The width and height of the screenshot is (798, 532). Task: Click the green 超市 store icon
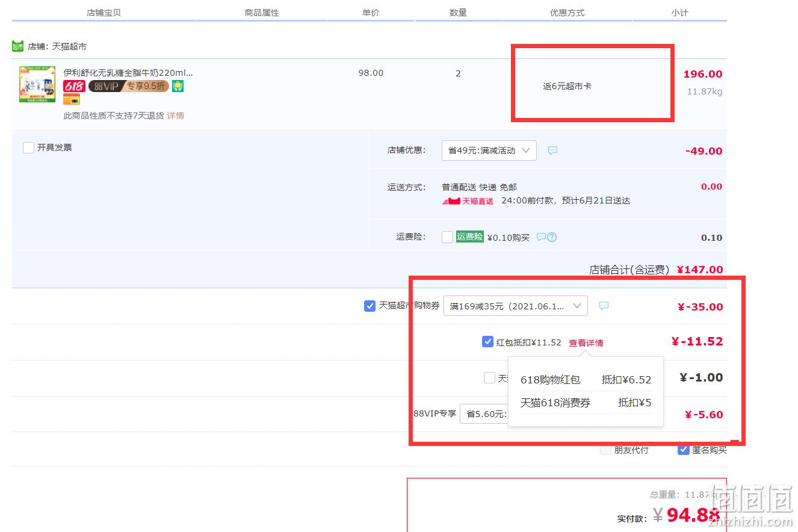point(17,46)
